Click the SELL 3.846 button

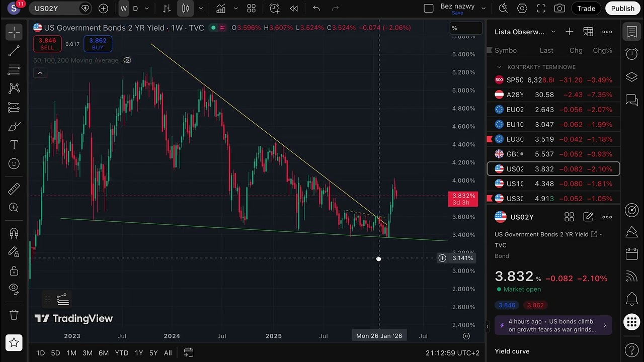click(47, 44)
